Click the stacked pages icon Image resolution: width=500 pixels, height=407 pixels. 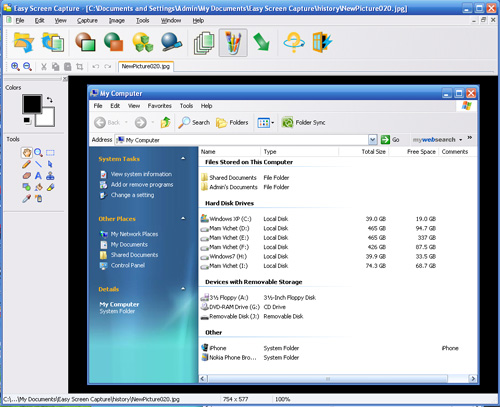pyautogui.click(x=204, y=43)
